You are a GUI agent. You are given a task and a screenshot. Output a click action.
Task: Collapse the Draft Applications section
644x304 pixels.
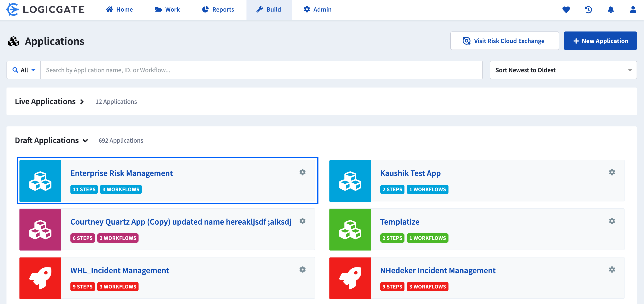[x=51, y=140]
